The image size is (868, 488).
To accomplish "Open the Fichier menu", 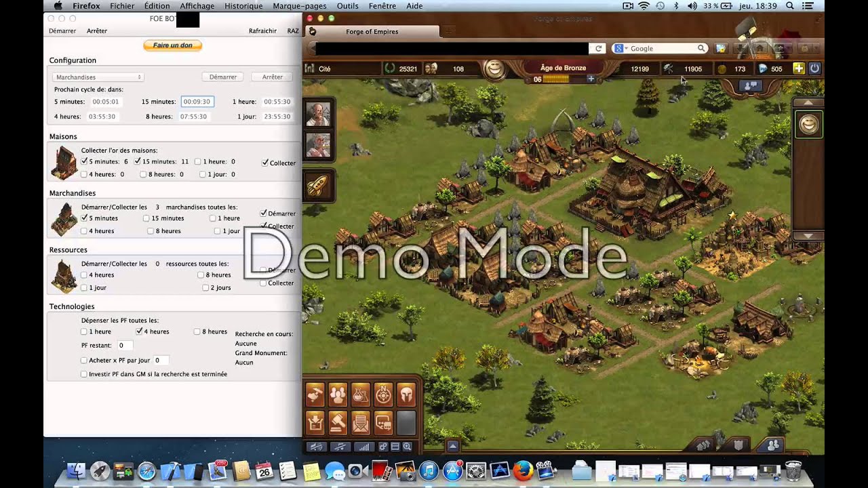I will pos(122,6).
